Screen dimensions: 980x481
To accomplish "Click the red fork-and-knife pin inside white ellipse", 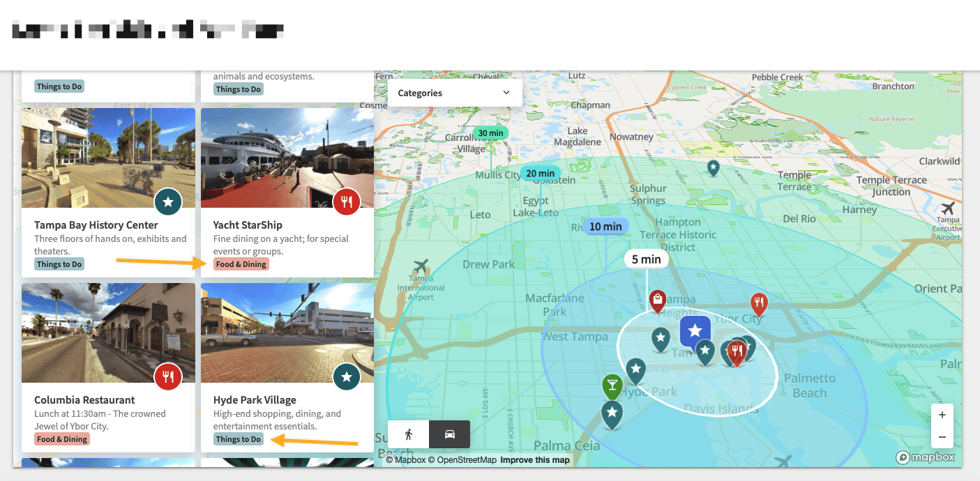I will (737, 352).
